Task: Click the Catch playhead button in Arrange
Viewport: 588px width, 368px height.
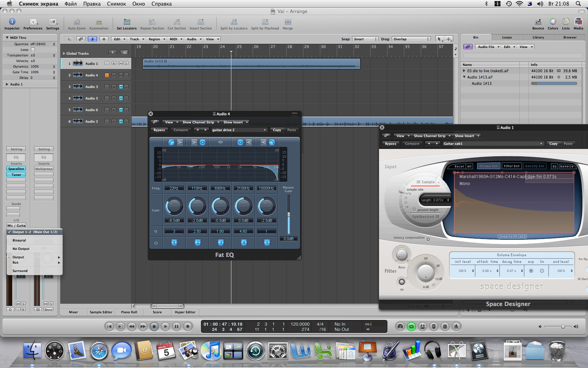Action: (x=92, y=39)
